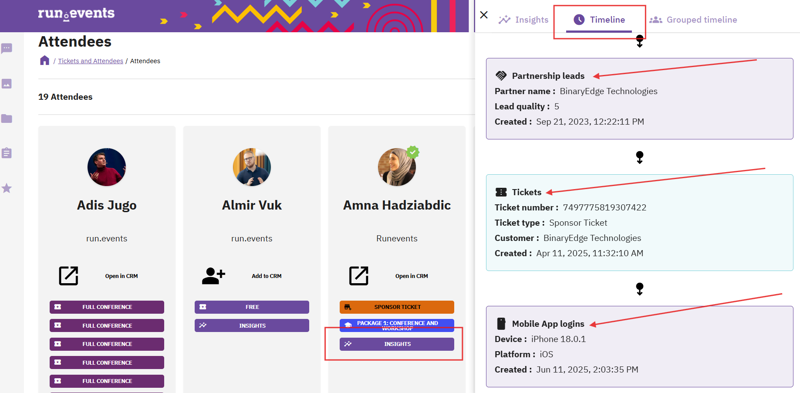Open the folder sidebar icon
Viewport: 800px width, 393px height.
pyautogui.click(x=7, y=119)
